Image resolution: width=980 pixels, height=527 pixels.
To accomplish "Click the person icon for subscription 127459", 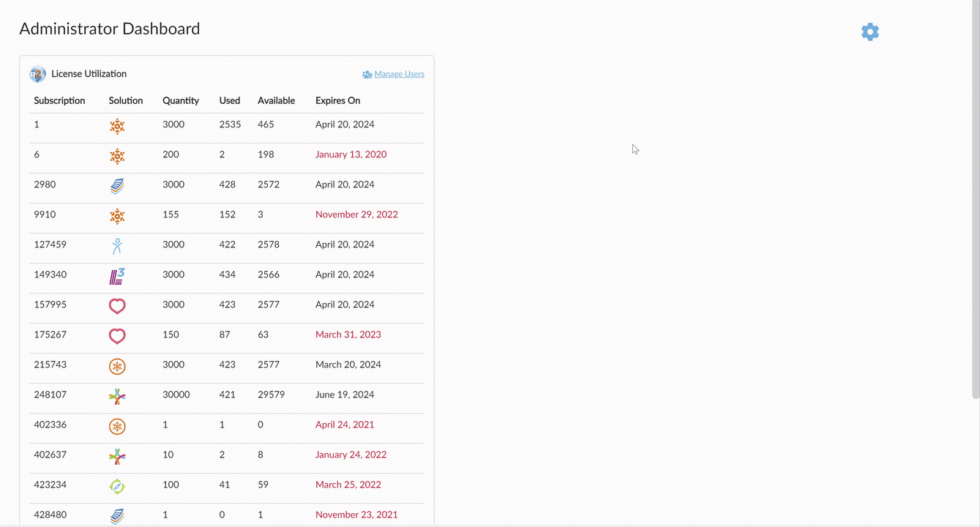I will [117, 246].
